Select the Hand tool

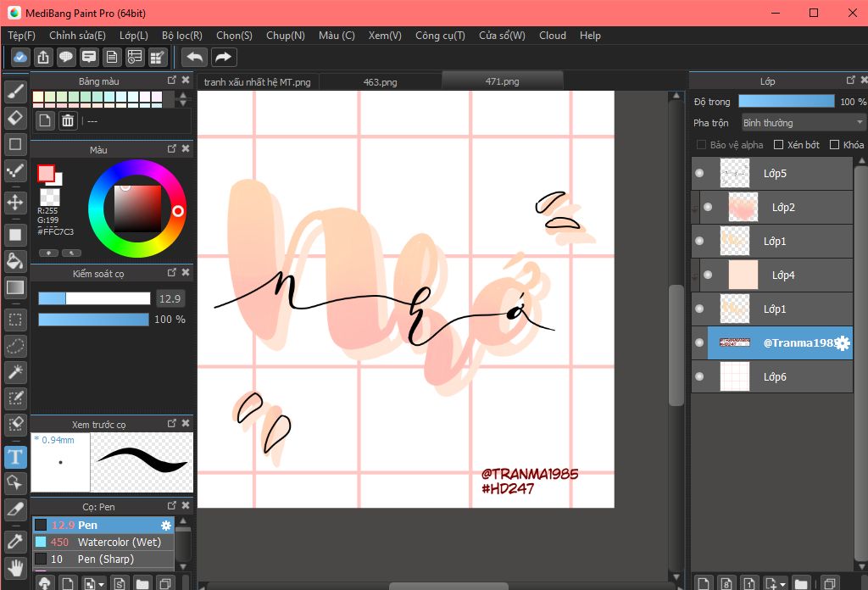[x=15, y=568]
